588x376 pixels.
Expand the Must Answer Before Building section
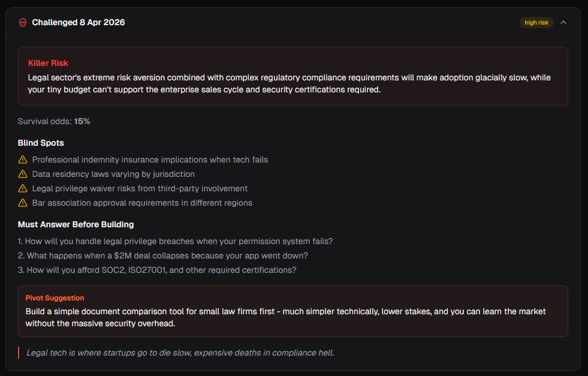[x=74, y=224]
